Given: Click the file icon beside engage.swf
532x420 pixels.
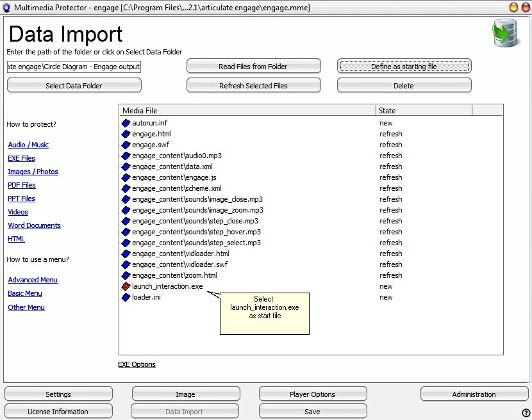Looking at the screenshot, I should click(x=126, y=145).
